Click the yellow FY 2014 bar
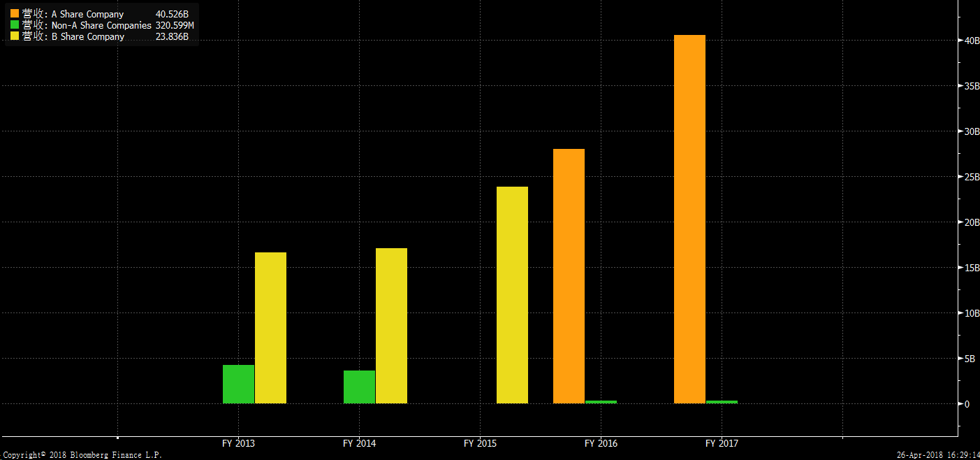980x460 pixels. pyautogui.click(x=391, y=326)
